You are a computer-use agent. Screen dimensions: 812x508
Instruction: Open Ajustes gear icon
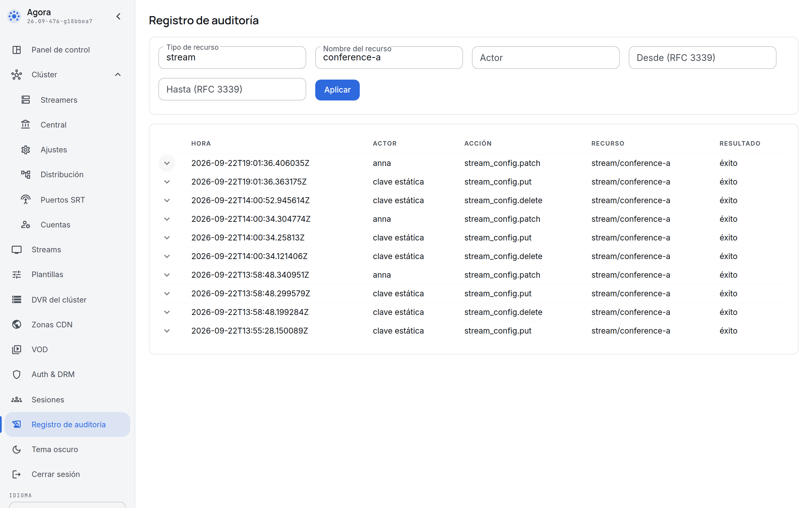click(25, 150)
